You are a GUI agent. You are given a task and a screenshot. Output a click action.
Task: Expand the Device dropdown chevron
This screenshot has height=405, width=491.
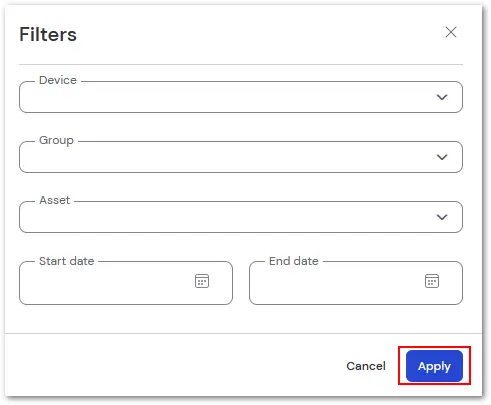point(442,97)
